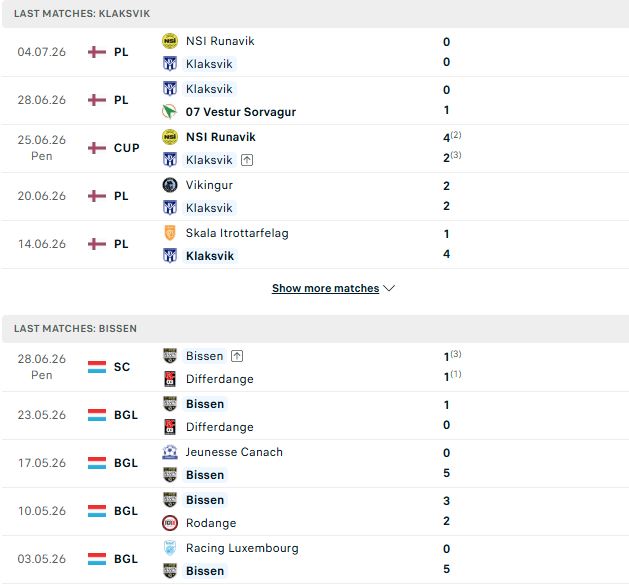Screen dimensions: 629x585
Task: Click the Skala Itrottarfelag orange crest
Action: pyautogui.click(x=170, y=233)
